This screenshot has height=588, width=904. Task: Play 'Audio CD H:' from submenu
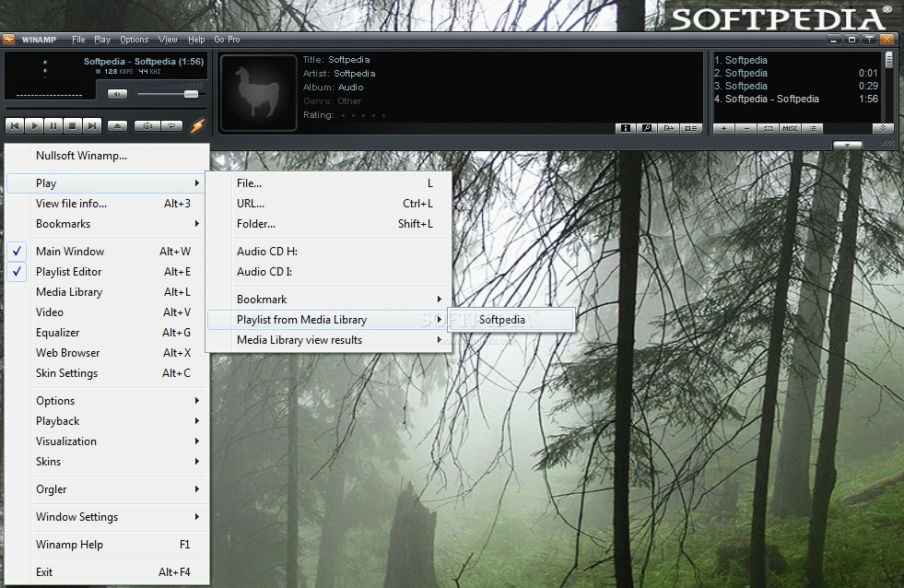tap(329, 252)
